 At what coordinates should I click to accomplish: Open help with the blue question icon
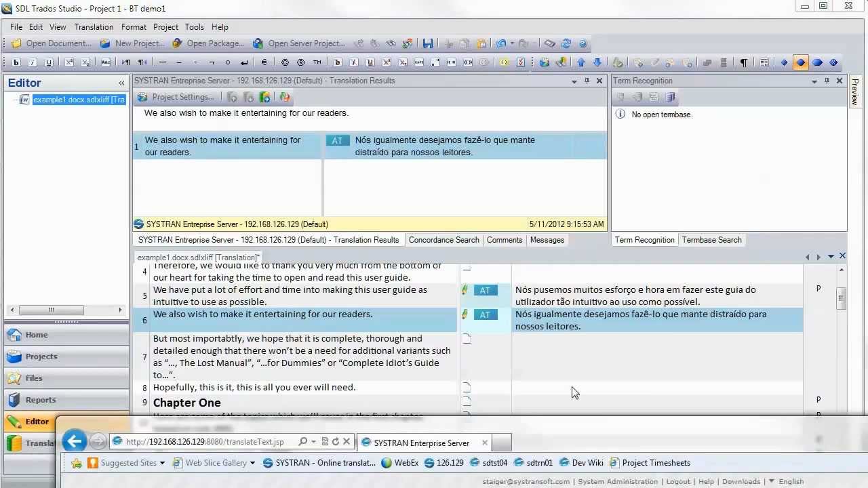583,43
